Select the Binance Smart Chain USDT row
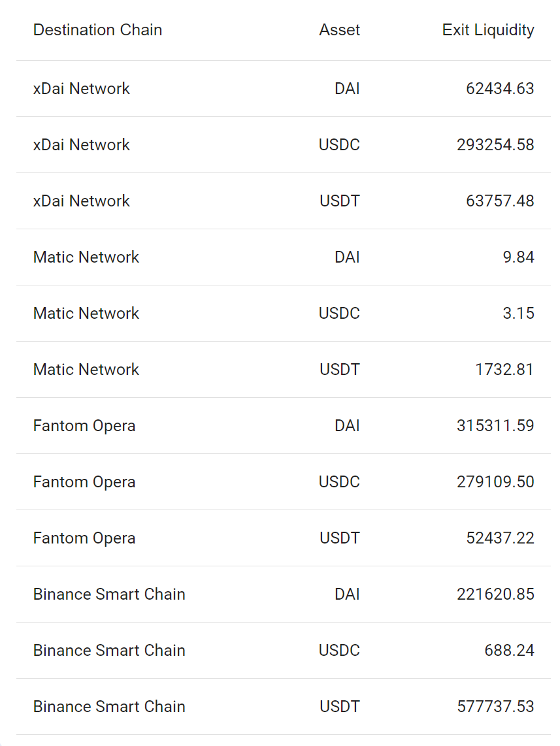 coord(284,706)
